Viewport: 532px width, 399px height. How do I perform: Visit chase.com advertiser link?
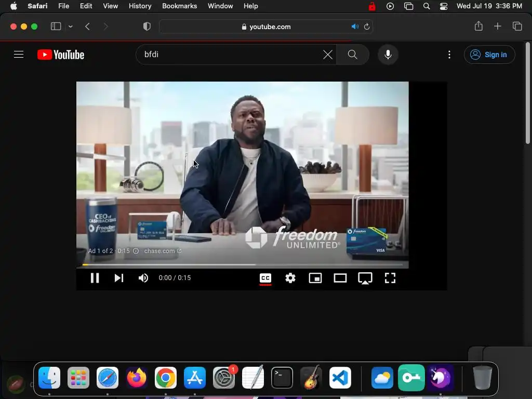pos(163,251)
